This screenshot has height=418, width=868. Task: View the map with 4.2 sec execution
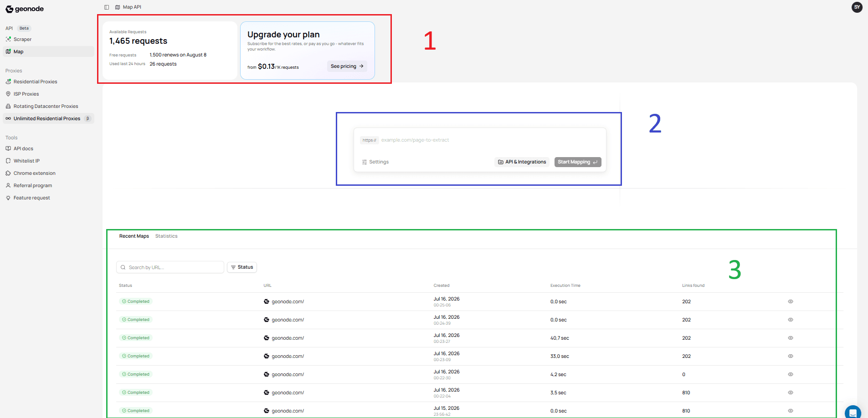click(791, 374)
